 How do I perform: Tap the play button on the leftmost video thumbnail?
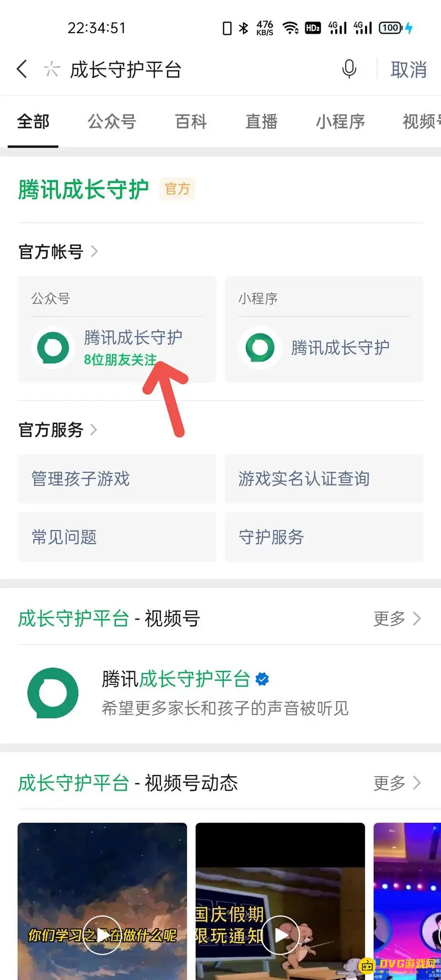102,935
